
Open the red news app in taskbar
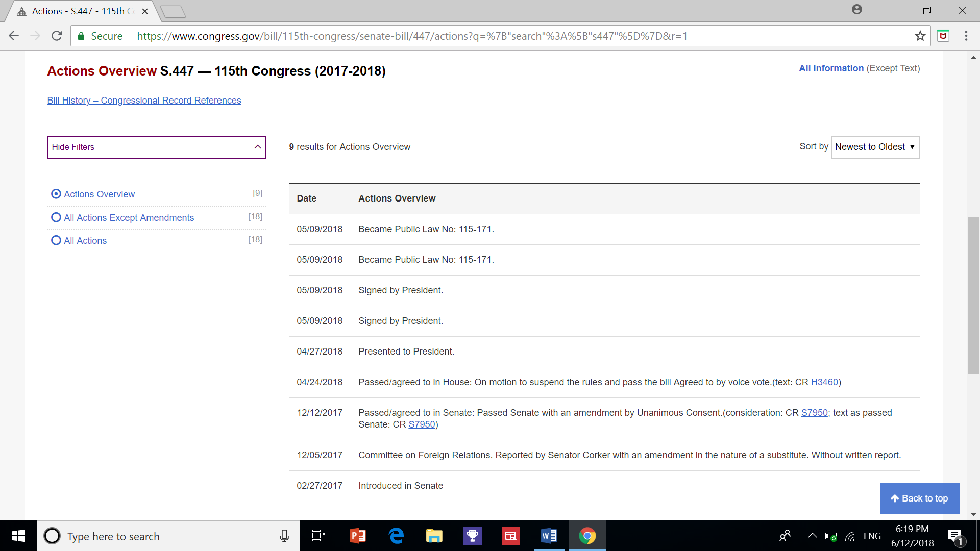510,536
